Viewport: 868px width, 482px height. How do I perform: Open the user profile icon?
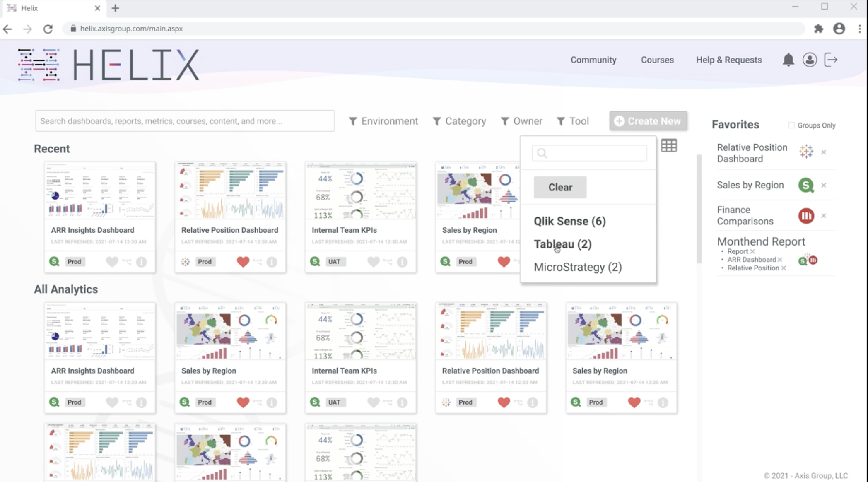tap(810, 60)
